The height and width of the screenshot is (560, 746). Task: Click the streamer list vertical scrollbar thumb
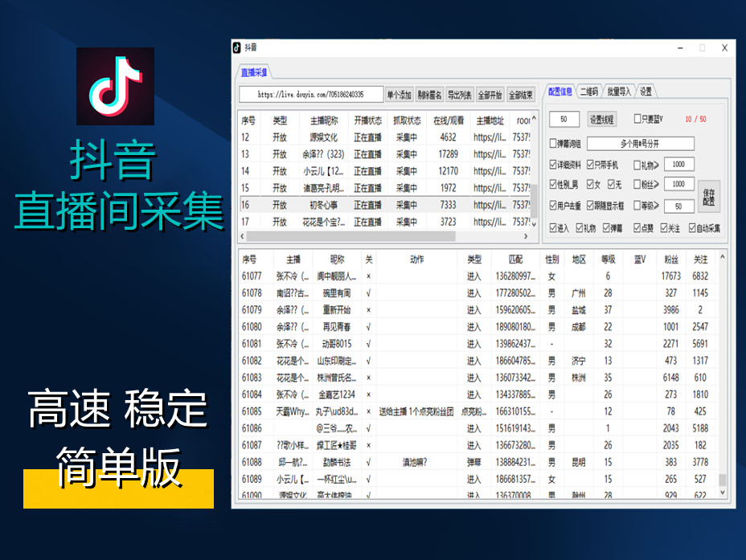tap(534, 201)
